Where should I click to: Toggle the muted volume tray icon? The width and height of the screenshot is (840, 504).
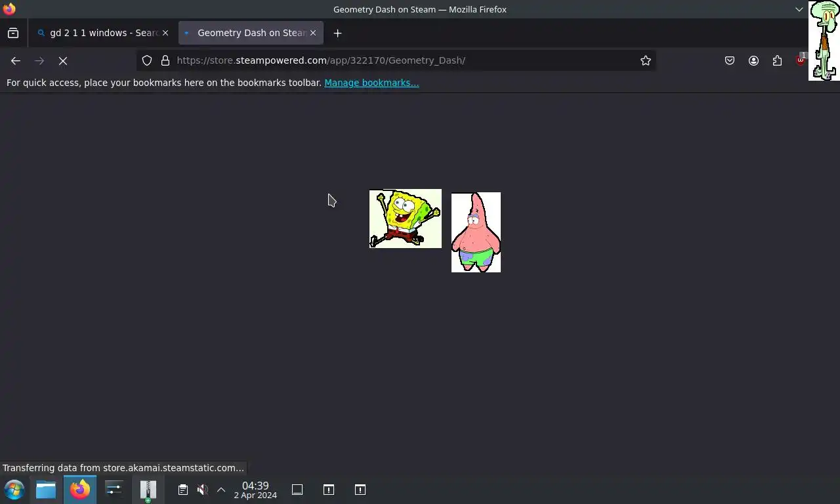click(x=202, y=490)
